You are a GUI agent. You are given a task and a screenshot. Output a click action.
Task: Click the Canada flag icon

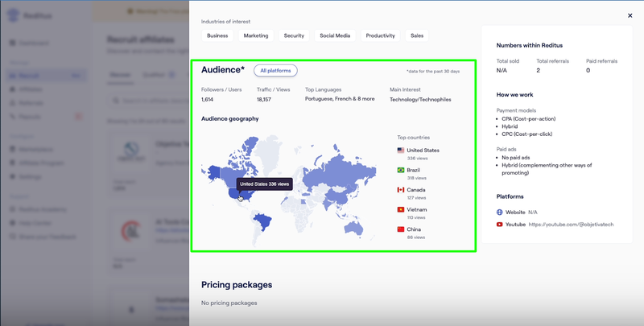tap(401, 190)
